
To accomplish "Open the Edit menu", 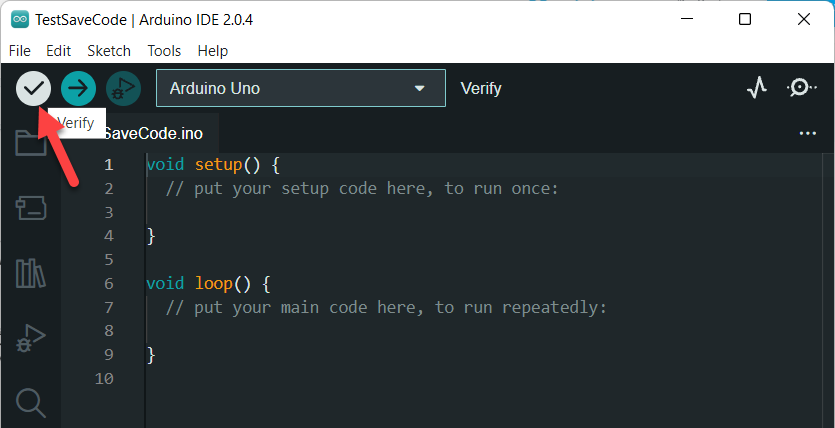I will click(58, 51).
